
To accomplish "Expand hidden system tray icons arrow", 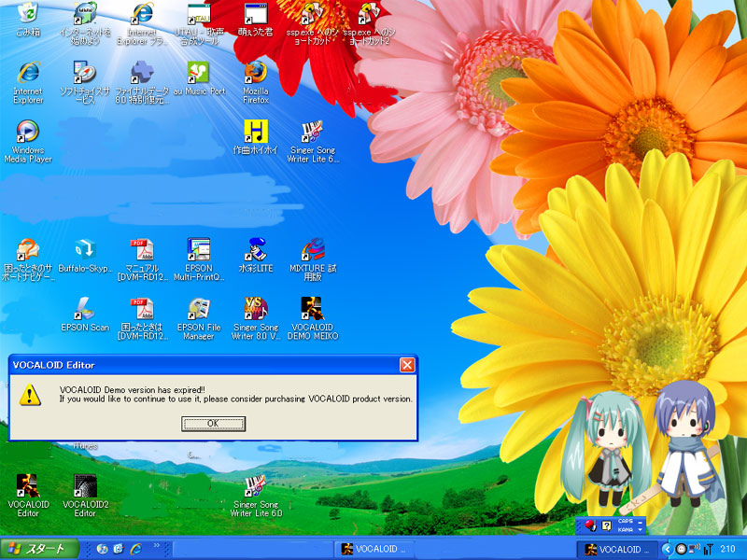I will point(667,549).
